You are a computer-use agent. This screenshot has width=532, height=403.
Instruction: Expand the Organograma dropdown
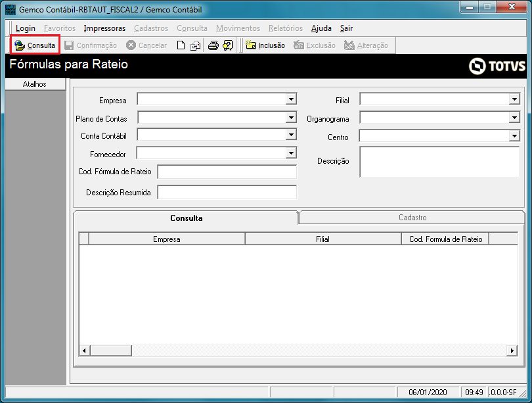pos(514,118)
